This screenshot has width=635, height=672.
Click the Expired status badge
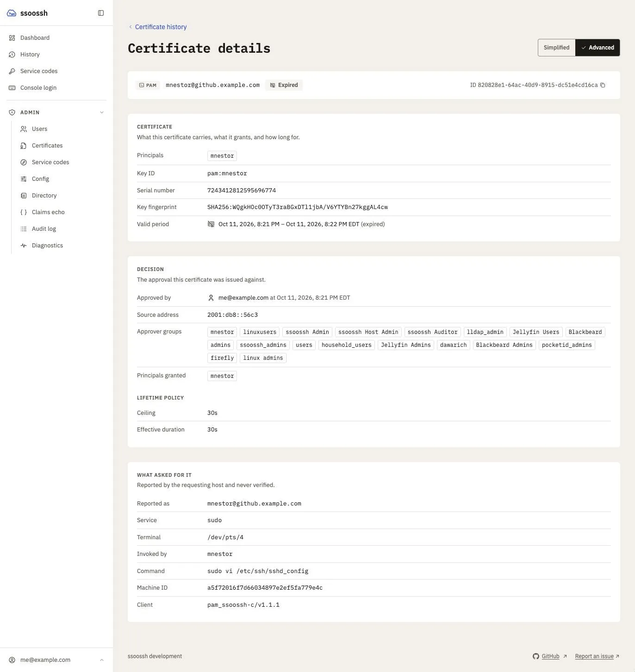point(284,85)
